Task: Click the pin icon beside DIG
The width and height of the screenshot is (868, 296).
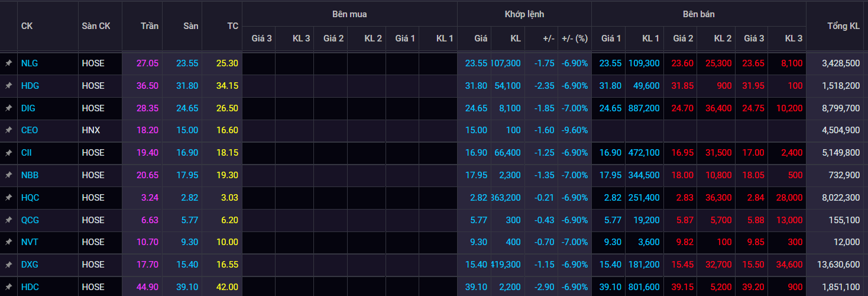Action: point(8,108)
